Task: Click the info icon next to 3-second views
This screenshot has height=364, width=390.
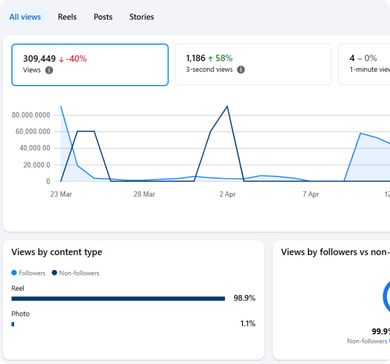Action: [x=241, y=70]
